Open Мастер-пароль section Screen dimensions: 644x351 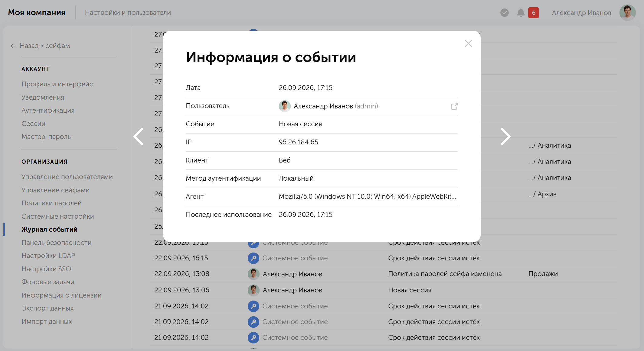click(46, 137)
